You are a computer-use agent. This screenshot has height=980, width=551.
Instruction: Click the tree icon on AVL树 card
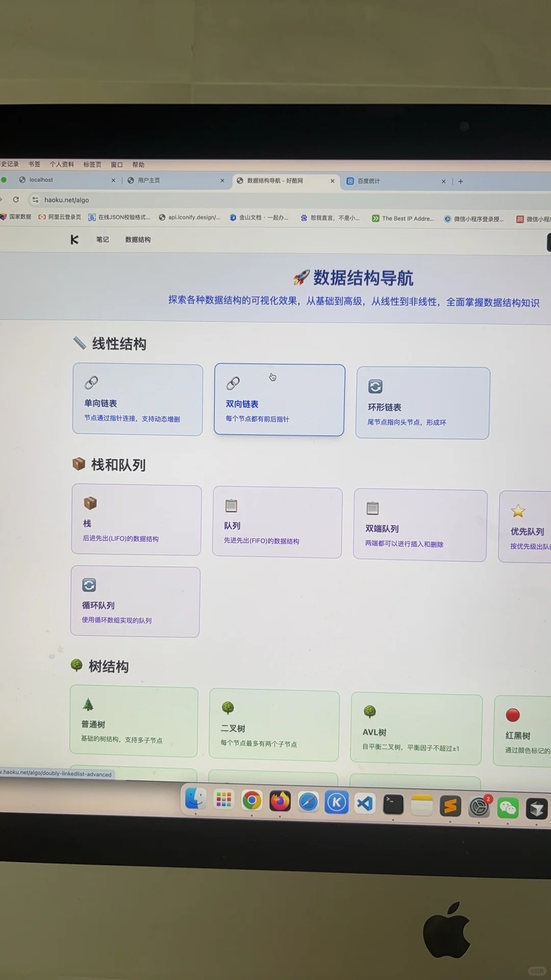pyautogui.click(x=369, y=712)
